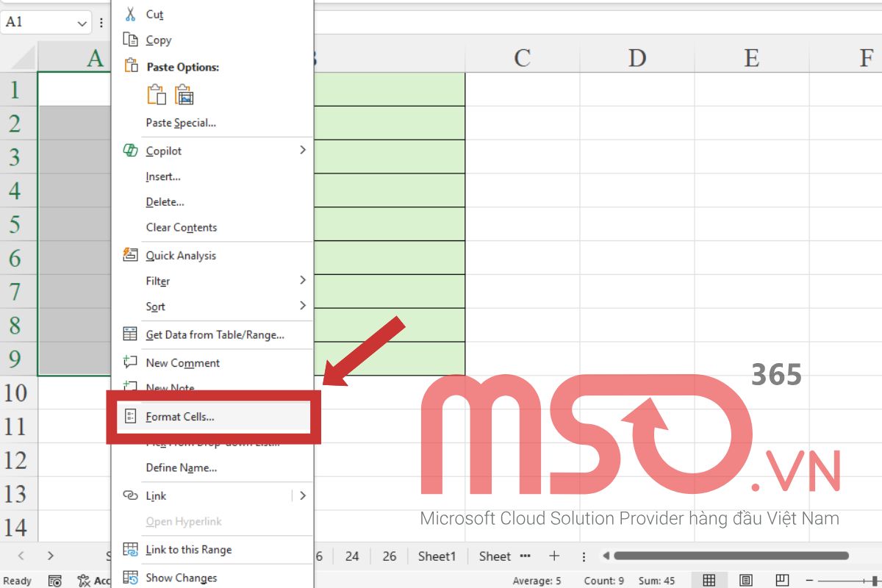This screenshot has width=882, height=588.
Task: Open the Sheet1 tab
Action: tap(437, 556)
